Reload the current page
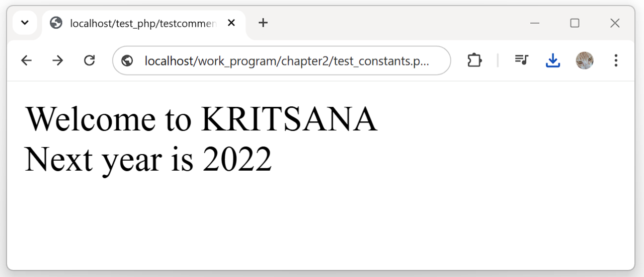This screenshot has width=644, height=277. 90,60
